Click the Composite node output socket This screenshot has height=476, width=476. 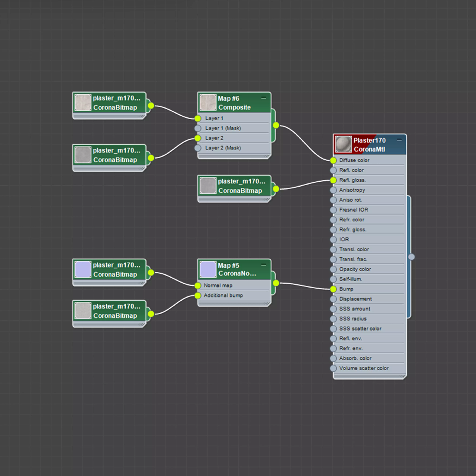click(x=276, y=125)
